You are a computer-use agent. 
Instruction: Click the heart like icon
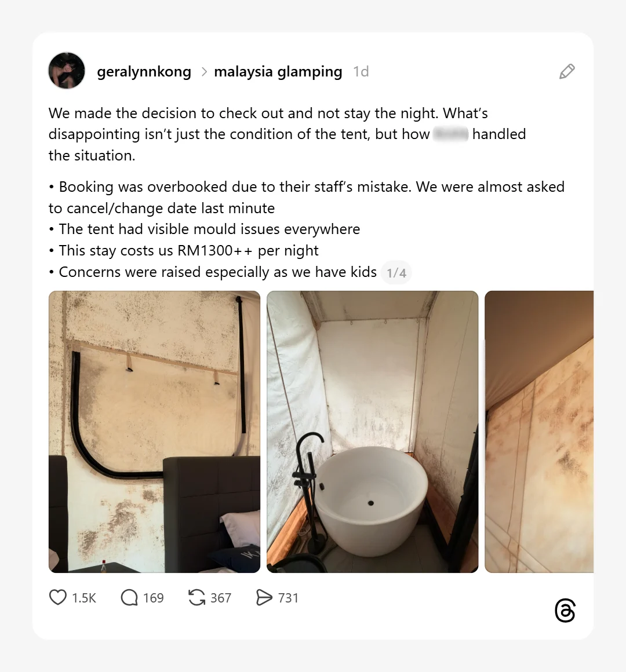coord(58,597)
